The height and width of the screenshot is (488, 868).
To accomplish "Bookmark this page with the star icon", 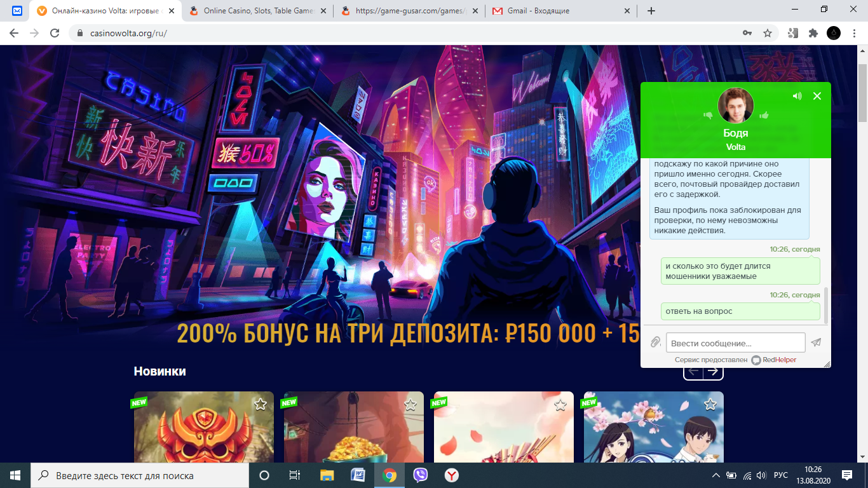I will point(768,33).
